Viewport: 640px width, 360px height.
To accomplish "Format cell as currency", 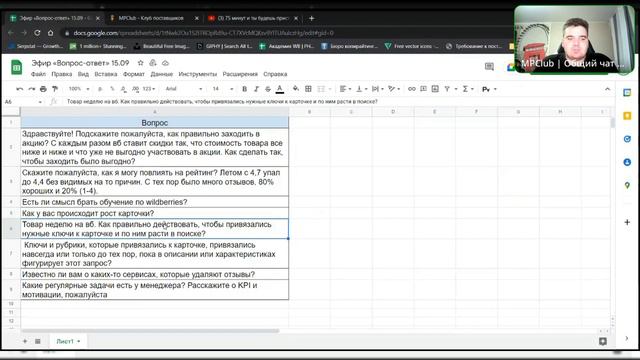I will [x=100, y=89].
